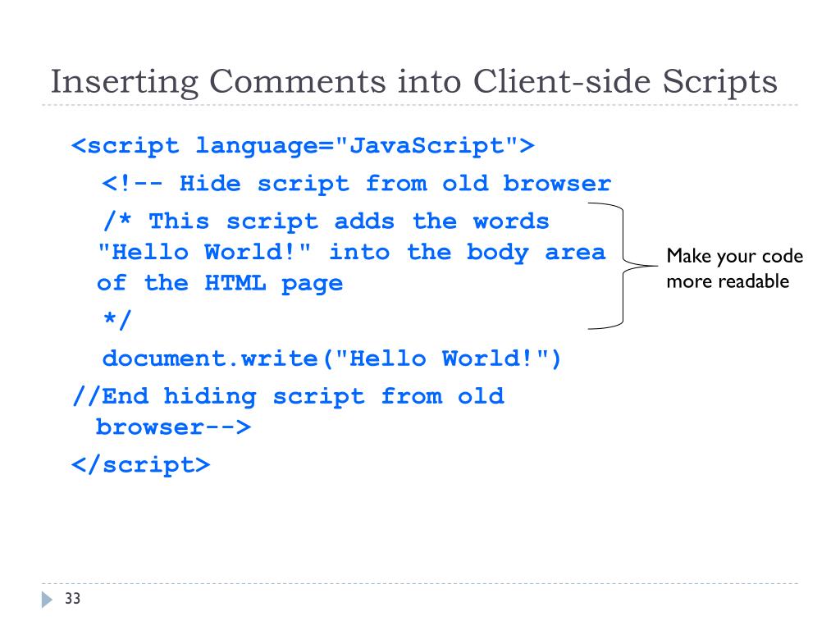Click the '"Hello World!" into the body area' line
This screenshot has height=630, width=840.
352,253
